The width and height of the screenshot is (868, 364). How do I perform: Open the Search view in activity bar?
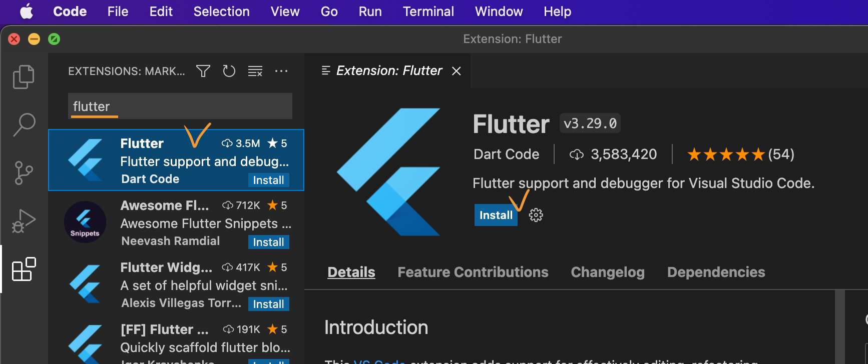tap(24, 124)
